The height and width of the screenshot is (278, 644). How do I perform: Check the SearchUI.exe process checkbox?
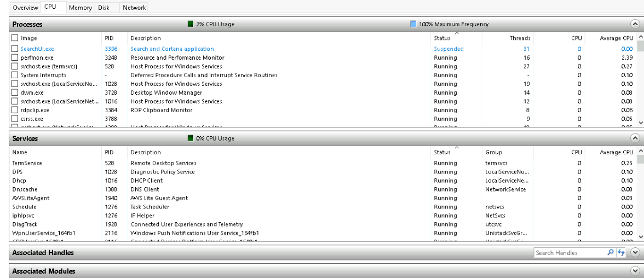pos(15,49)
